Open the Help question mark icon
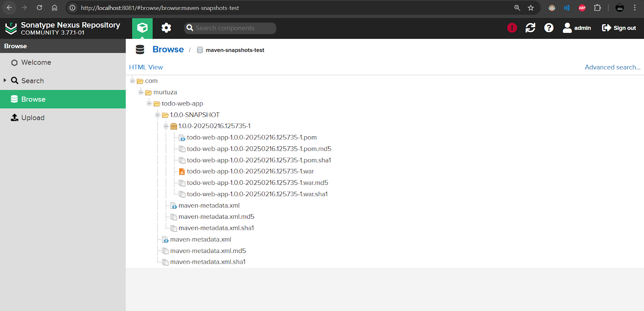 pyautogui.click(x=549, y=28)
